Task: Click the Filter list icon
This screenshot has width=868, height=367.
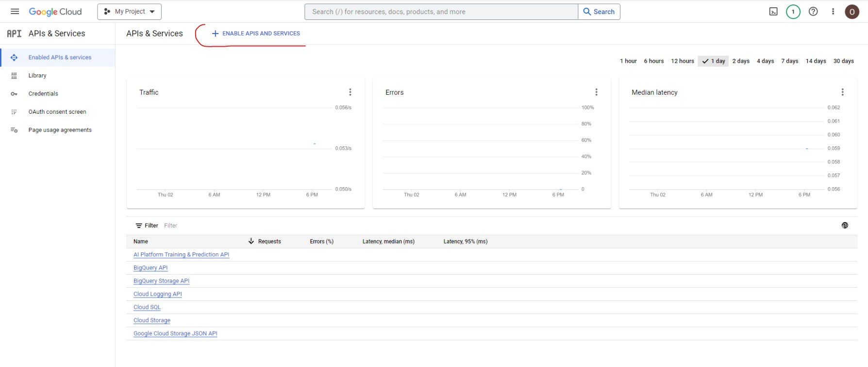Action: (x=139, y=226)
